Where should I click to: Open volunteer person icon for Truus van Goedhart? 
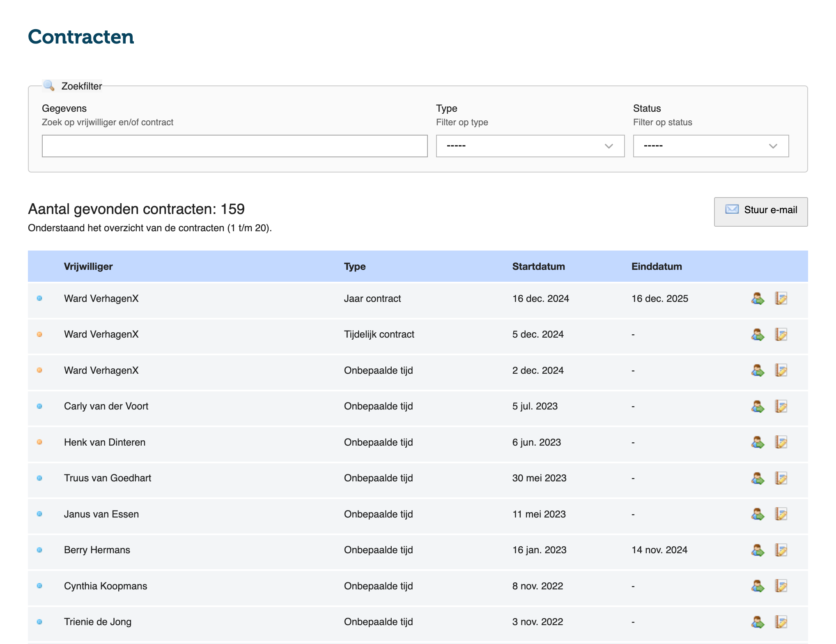[758, 478]
